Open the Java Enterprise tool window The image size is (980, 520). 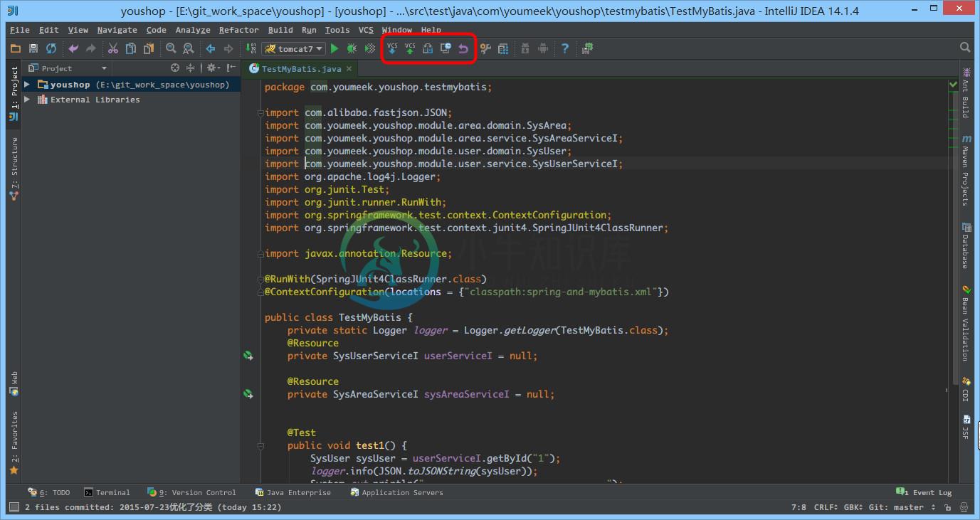(x=293, y=492)
